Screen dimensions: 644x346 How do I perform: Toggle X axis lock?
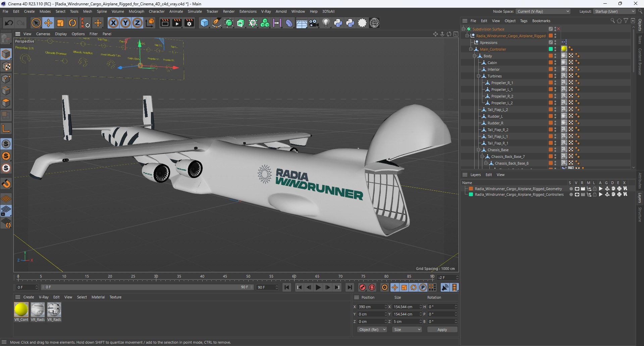point(113,23)
